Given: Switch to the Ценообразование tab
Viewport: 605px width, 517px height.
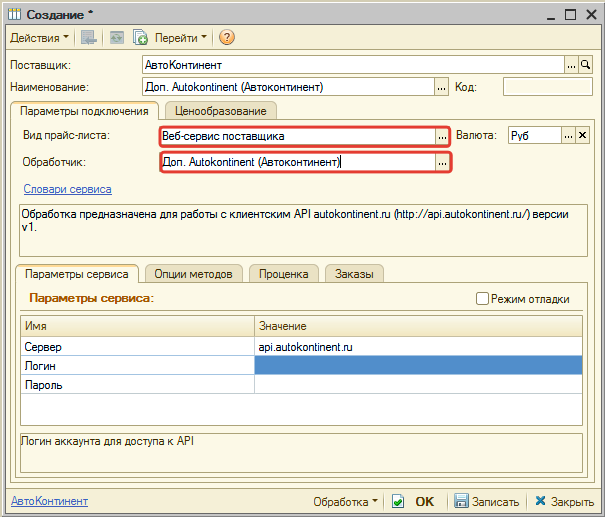Looking at the screenshot, I should [x=221, y=111].
